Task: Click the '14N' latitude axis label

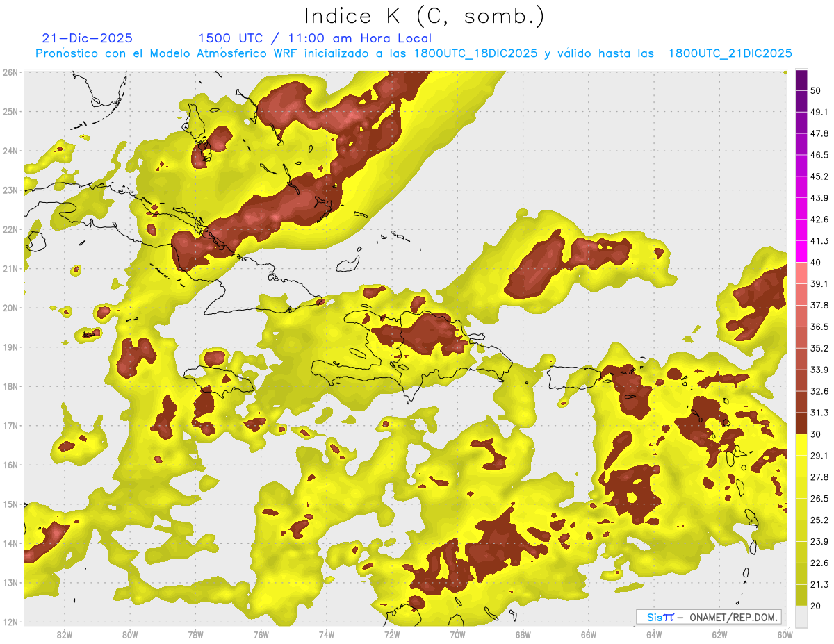Action: 10,543
